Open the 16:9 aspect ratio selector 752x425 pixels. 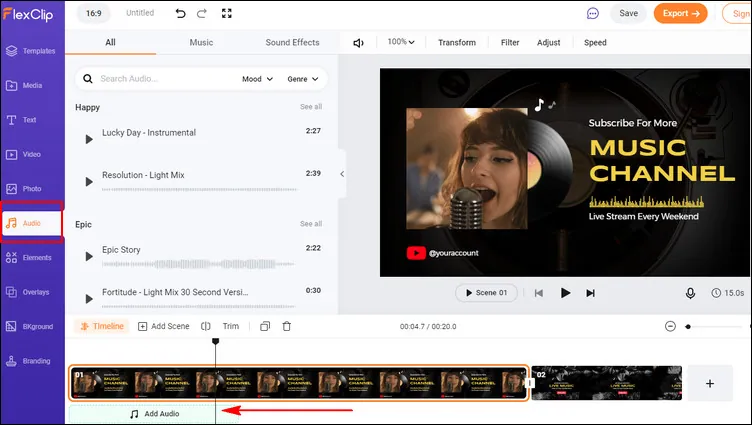94,13
